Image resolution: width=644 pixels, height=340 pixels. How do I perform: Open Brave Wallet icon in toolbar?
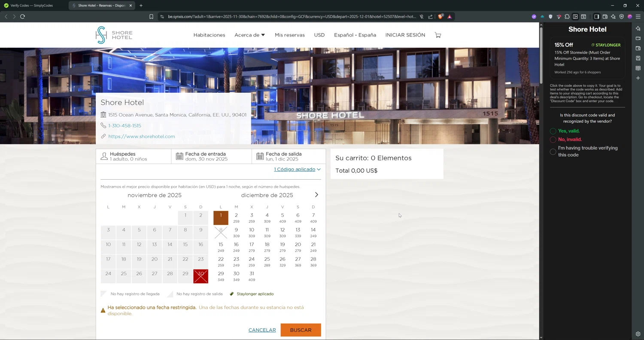pyautogui.click(x=605, y=17)
